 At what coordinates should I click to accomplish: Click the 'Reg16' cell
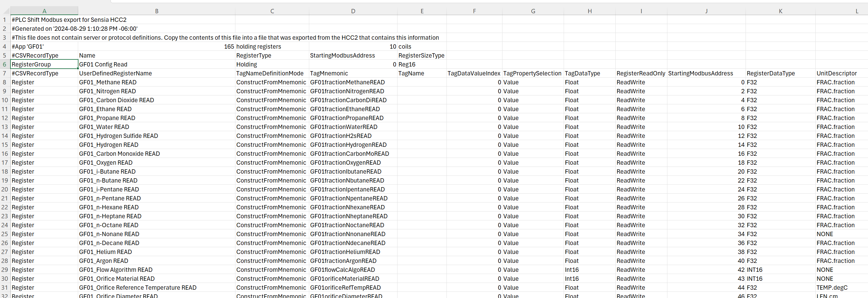click(407, 64)
